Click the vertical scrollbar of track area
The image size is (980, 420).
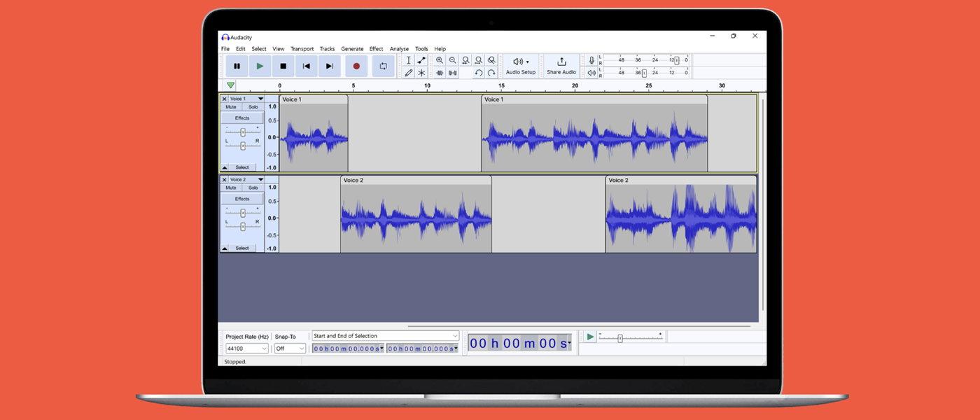[763, 206]
